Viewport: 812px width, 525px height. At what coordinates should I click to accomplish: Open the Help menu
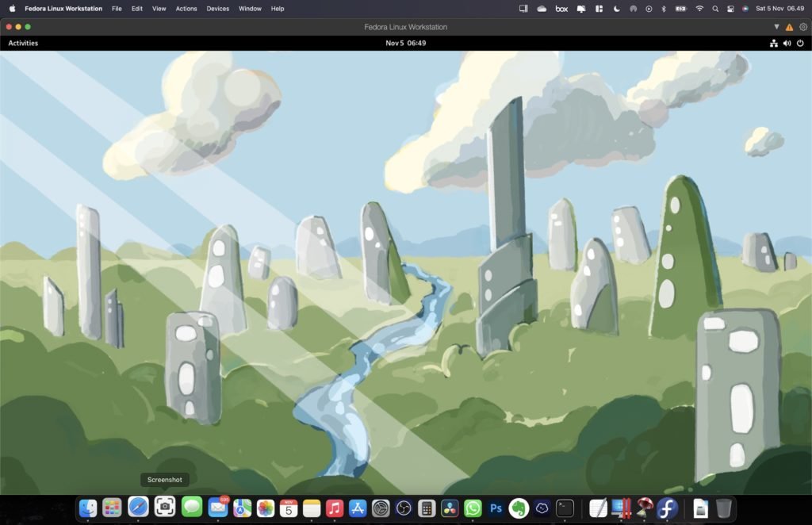tap(278, 9)
